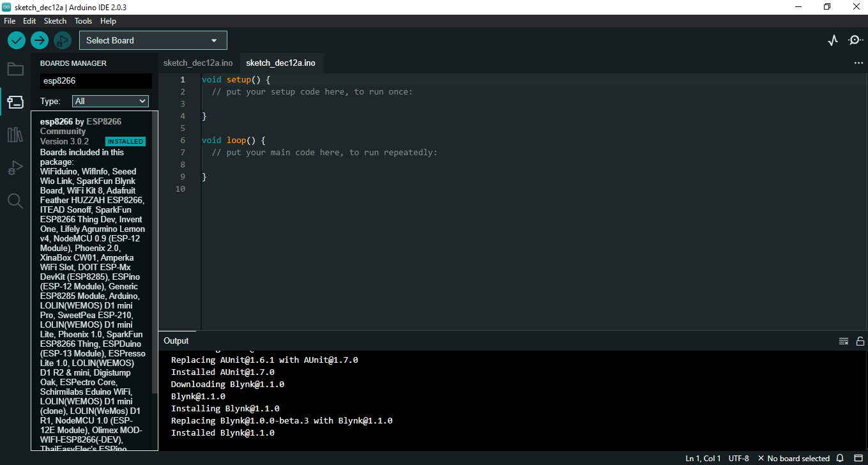Image resolution: width=868 pixels, height=465 pixels.
Task: Click the Upload arrow button
Action: (40, 40)
